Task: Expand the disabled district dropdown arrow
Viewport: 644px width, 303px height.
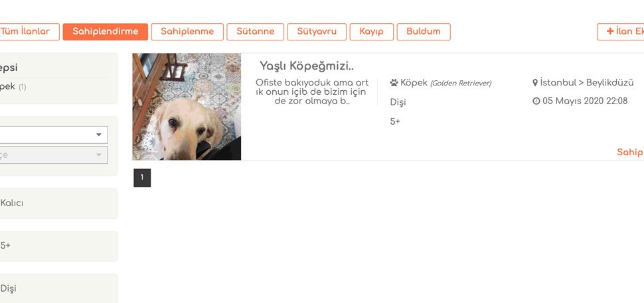Action: pos(98,155)
